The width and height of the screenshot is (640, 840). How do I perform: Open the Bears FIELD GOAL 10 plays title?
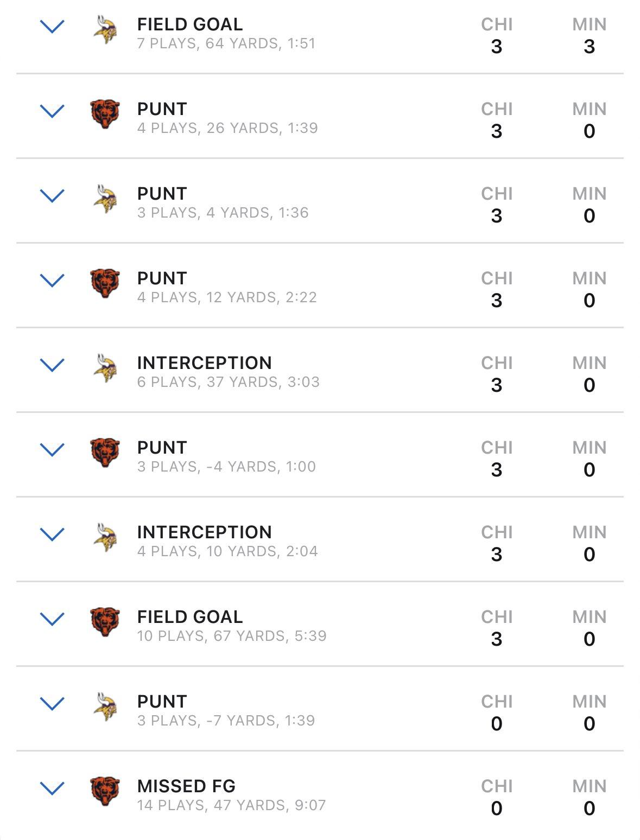(x=190, y=616)
